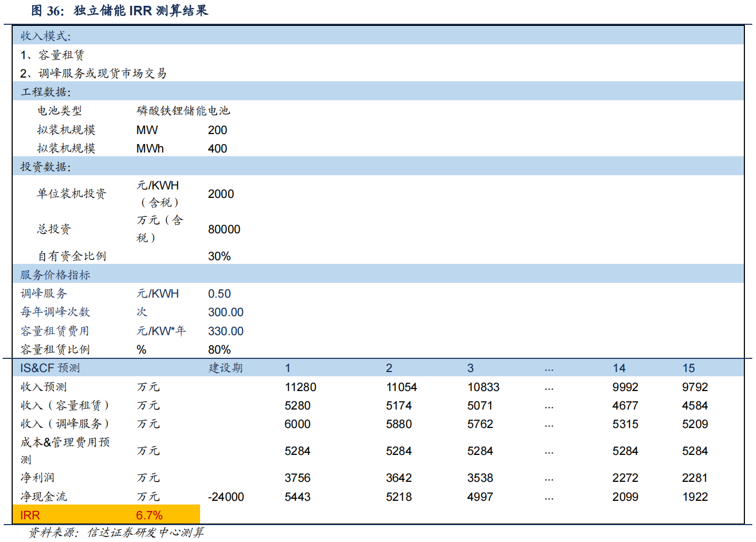
Task: Click the year 15 column header
Action: (688, 368)
